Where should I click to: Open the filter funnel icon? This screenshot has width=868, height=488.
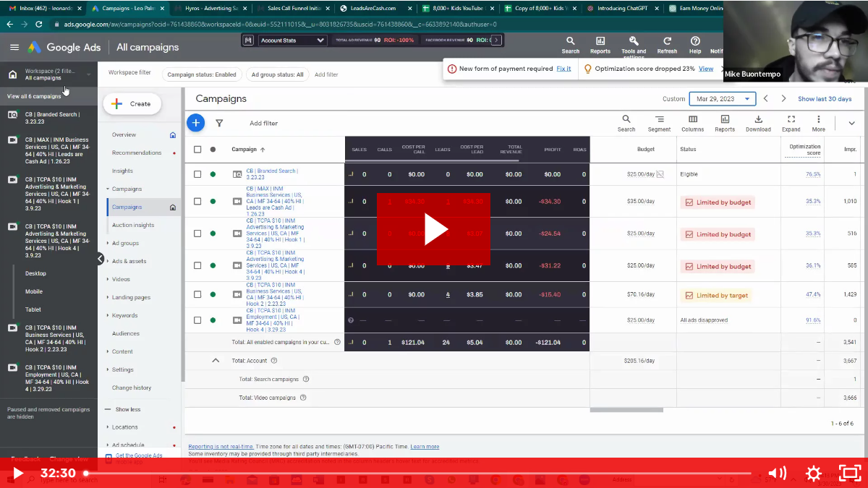(219, 123)
